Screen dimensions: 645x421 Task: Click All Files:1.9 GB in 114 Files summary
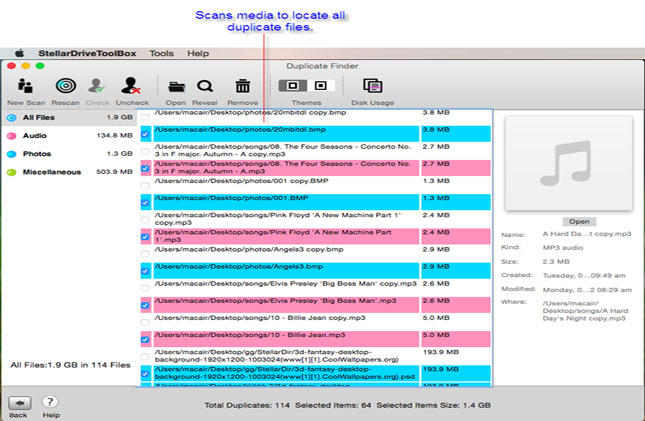(x=70, y=365)
